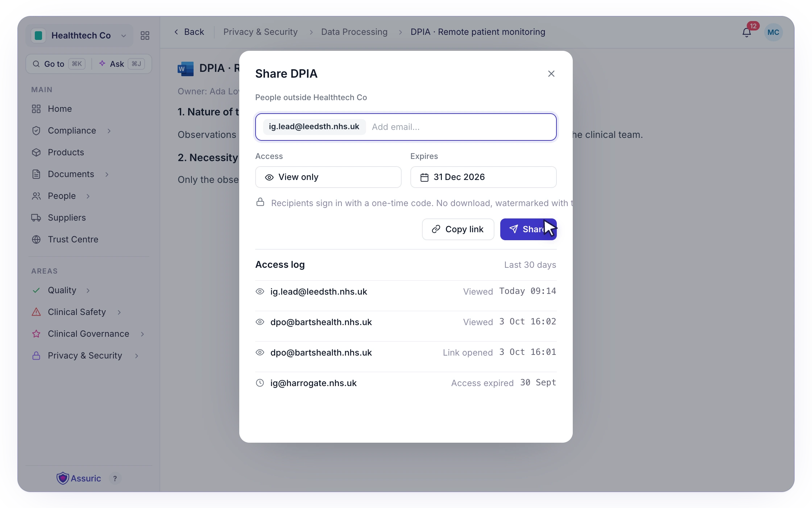
Task: Go Back using the breadcrumb link
Action: coord(189,32)
